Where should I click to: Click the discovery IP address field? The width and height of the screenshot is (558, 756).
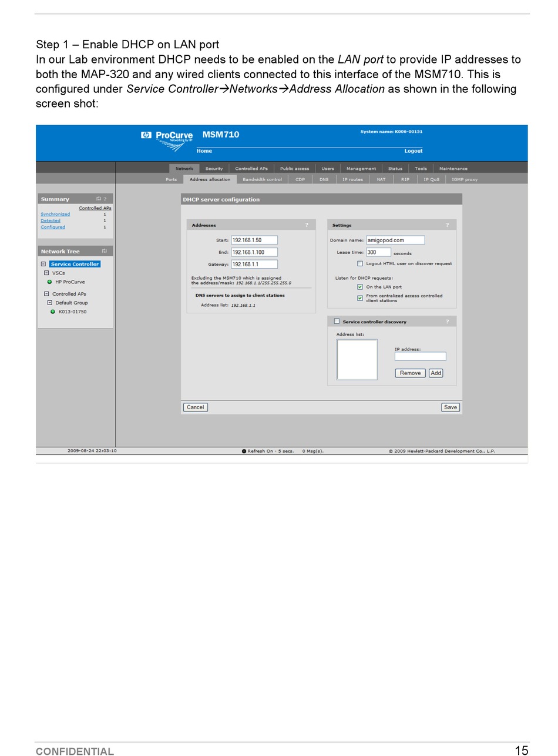pyautogui.click(x=421, y=356)
